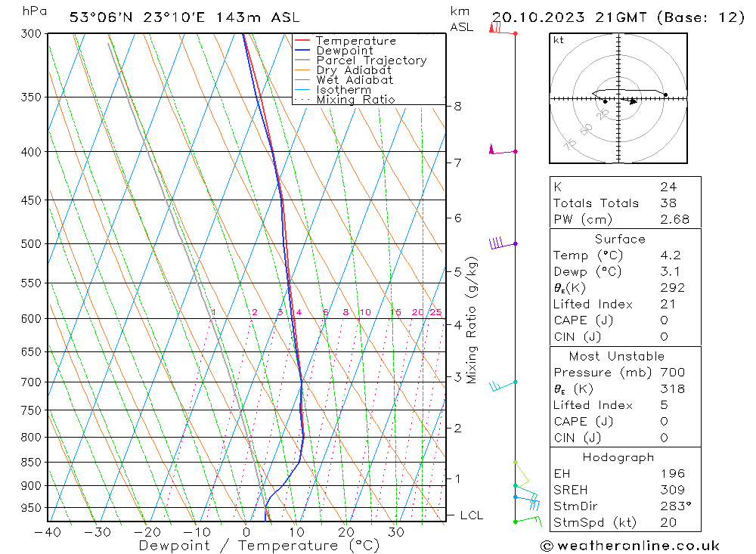Click the Dewpoint / Temperature axis title
The height and width of the screenshot is (554, 756).
click(x=259, y=546)
